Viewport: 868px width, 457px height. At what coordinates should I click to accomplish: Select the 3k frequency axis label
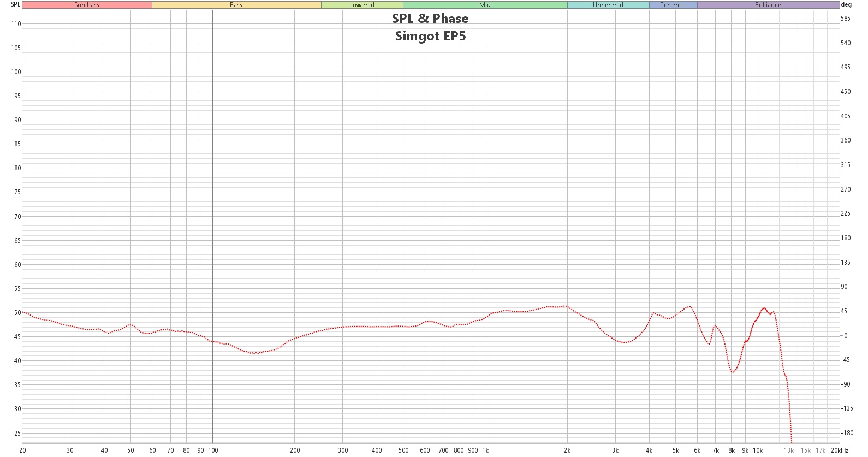coord(615,450)
